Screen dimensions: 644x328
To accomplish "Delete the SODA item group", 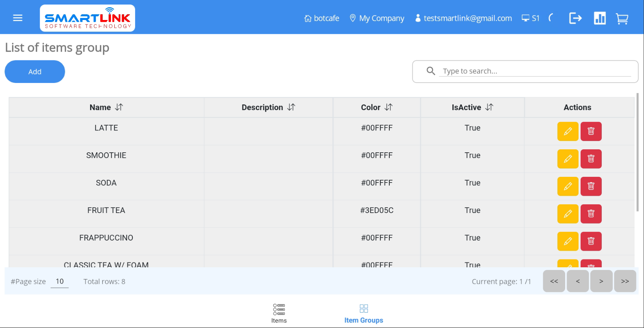I will click(x=591, y=187).
